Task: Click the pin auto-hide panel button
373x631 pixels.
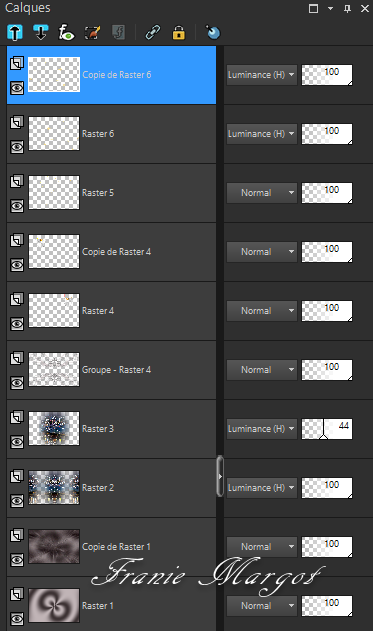Action: coord(347,8)
